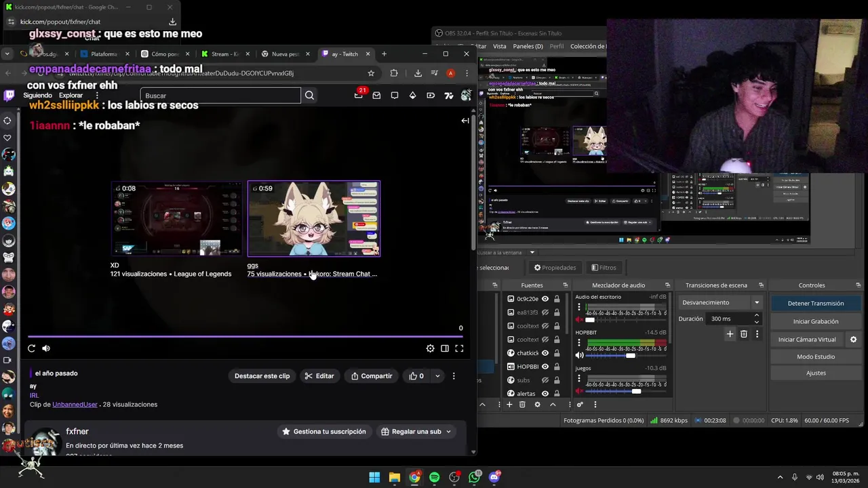
Task: Open the clip player settings gear
Action: pyautogui.click(x=430, y=348)
